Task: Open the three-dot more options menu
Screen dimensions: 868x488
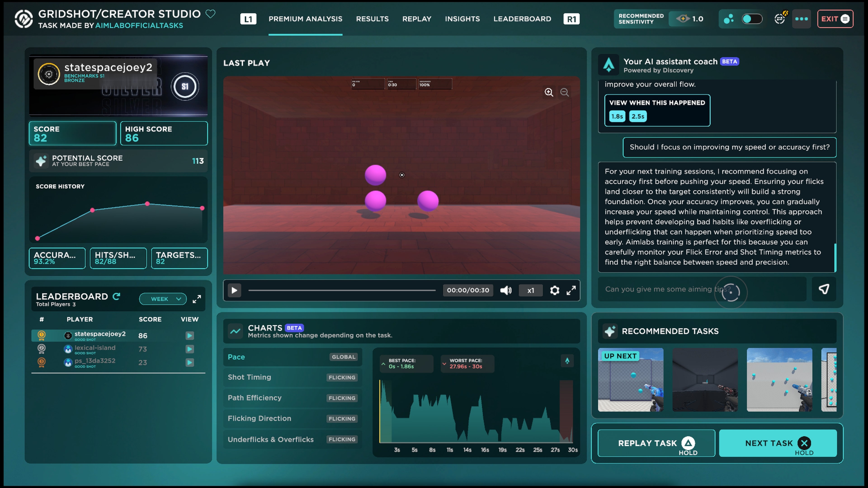Action: pyautogui.click(x=802, y=19)
